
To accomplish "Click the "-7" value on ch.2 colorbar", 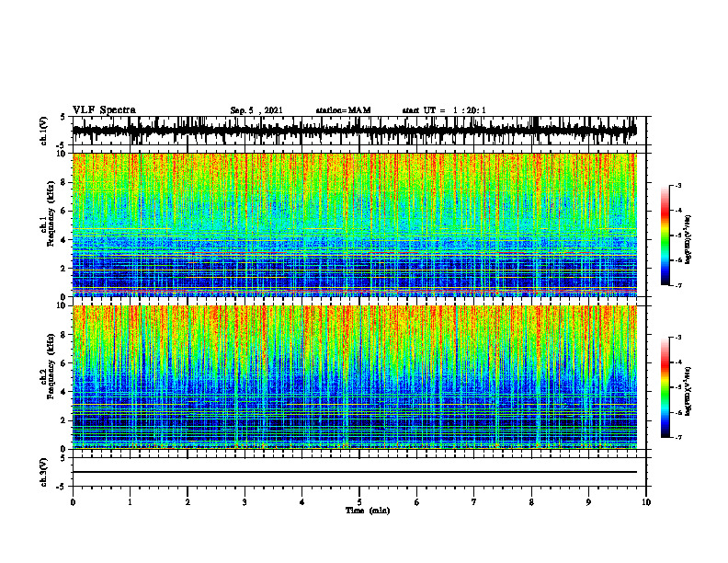I will 677,437.
